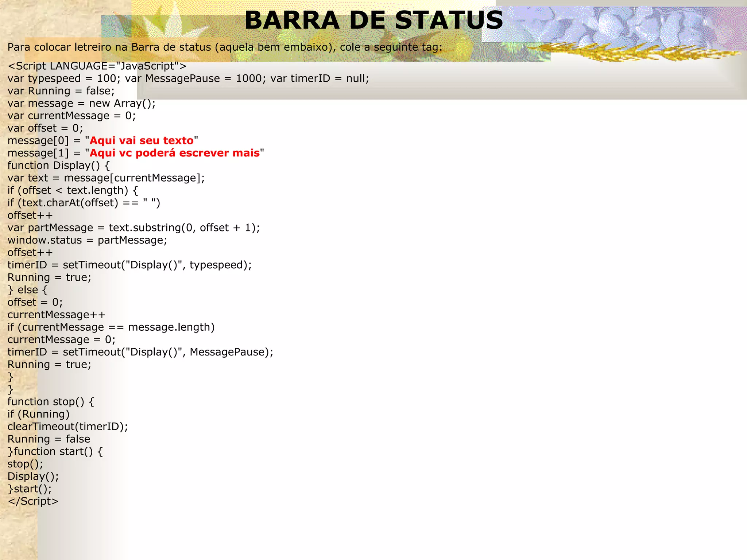
Task: Click the line '}start();'
Action: pyautogui.click(x=30, y=489)
